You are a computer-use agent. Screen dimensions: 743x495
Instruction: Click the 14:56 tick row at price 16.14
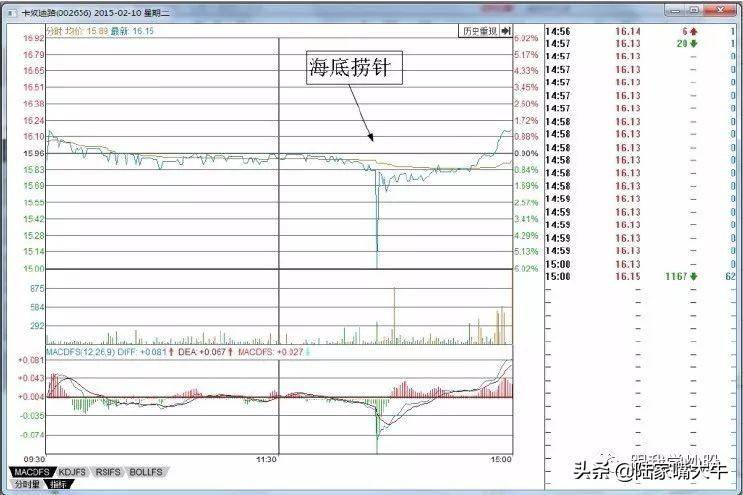(640, 32)
